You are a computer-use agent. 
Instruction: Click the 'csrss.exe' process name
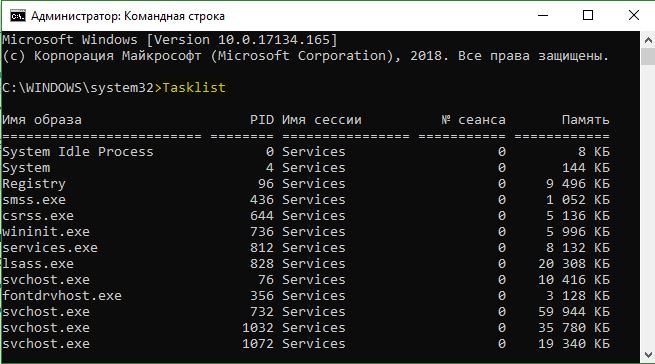38,216
